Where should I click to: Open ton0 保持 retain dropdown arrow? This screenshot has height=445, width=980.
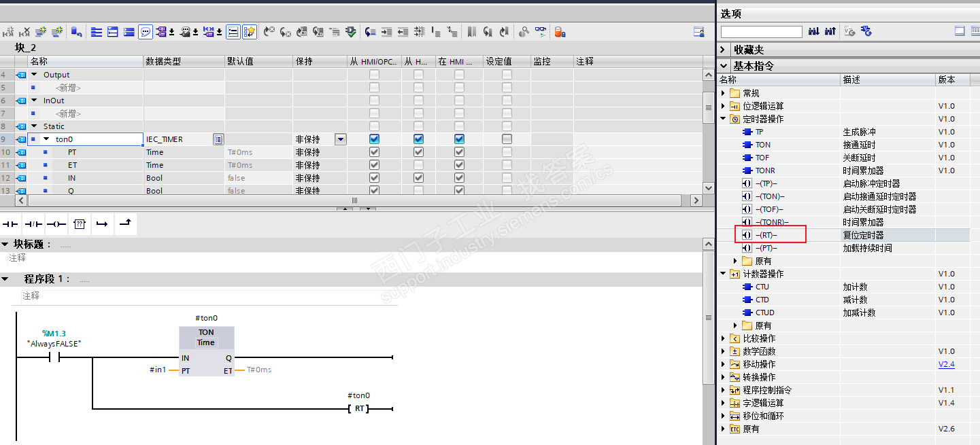coord(341,139)
